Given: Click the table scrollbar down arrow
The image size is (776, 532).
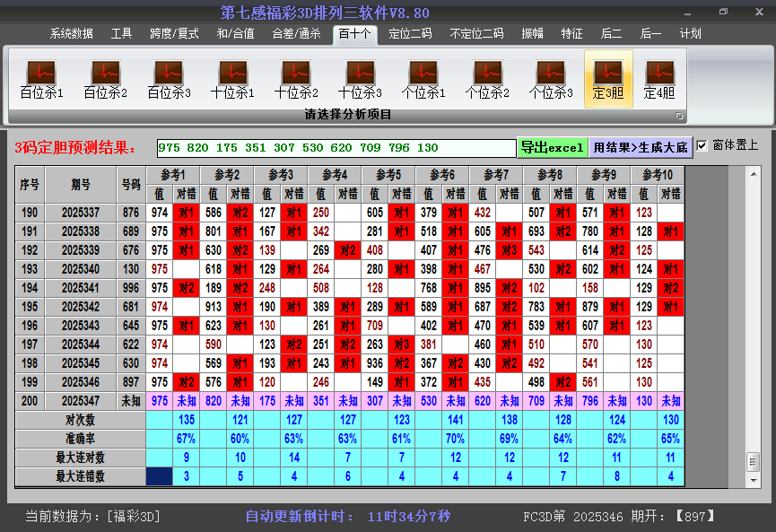Looking at the screenshot, I should click(753, 479).
